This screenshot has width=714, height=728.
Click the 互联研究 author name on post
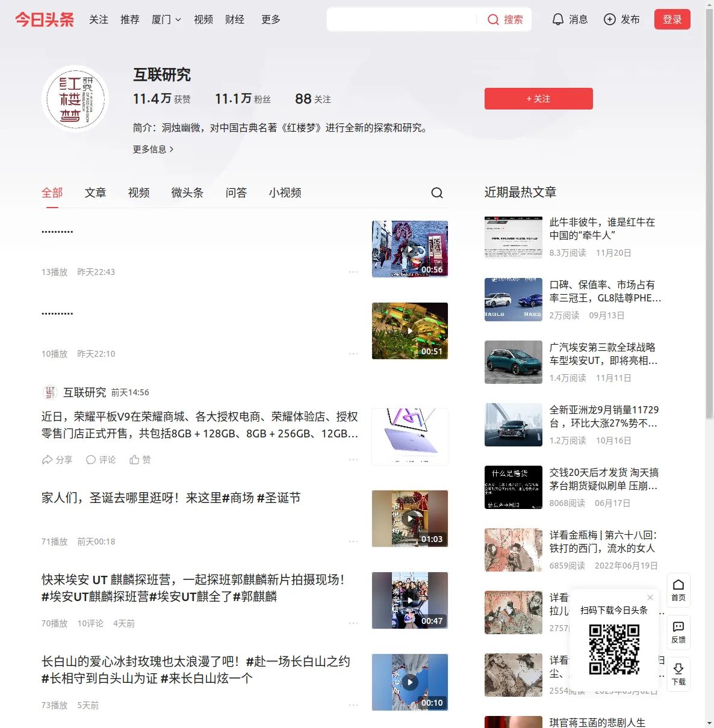(x=85, y=392)
